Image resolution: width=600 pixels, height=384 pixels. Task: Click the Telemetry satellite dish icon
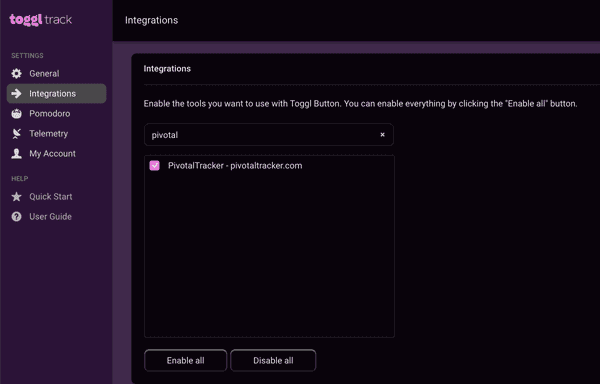pos(16,133)
